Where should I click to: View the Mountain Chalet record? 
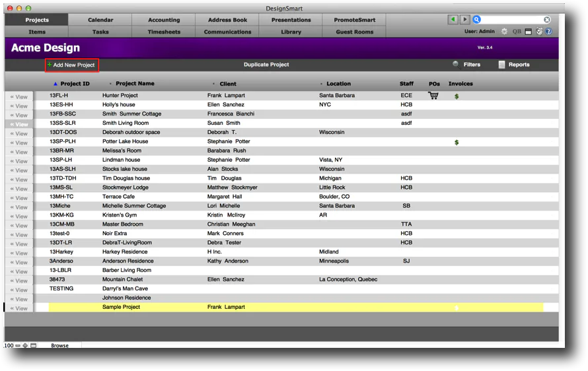(19, 281)
